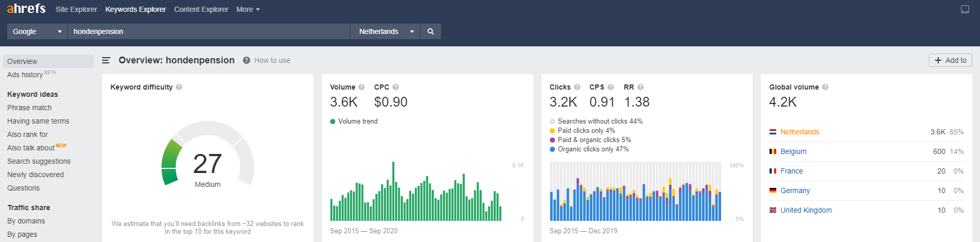
Task: Toggle Searches without clicks legend item
Action: pos(596,121)
